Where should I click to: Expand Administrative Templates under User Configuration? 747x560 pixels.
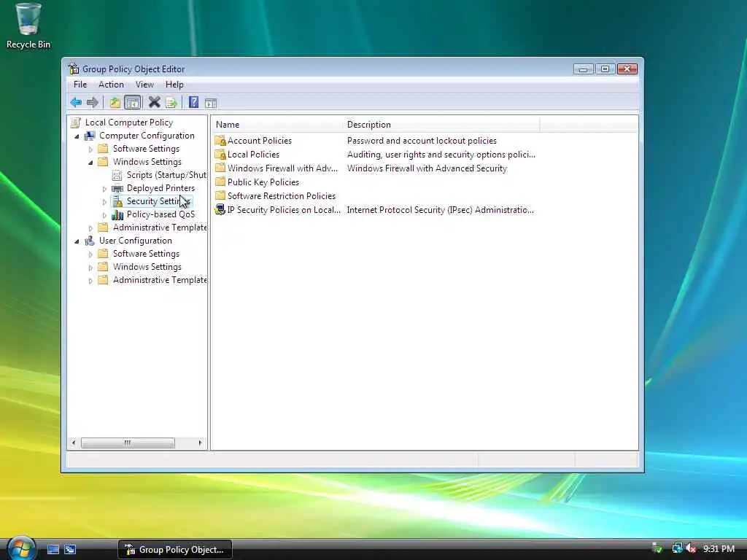tap(90, 281)
